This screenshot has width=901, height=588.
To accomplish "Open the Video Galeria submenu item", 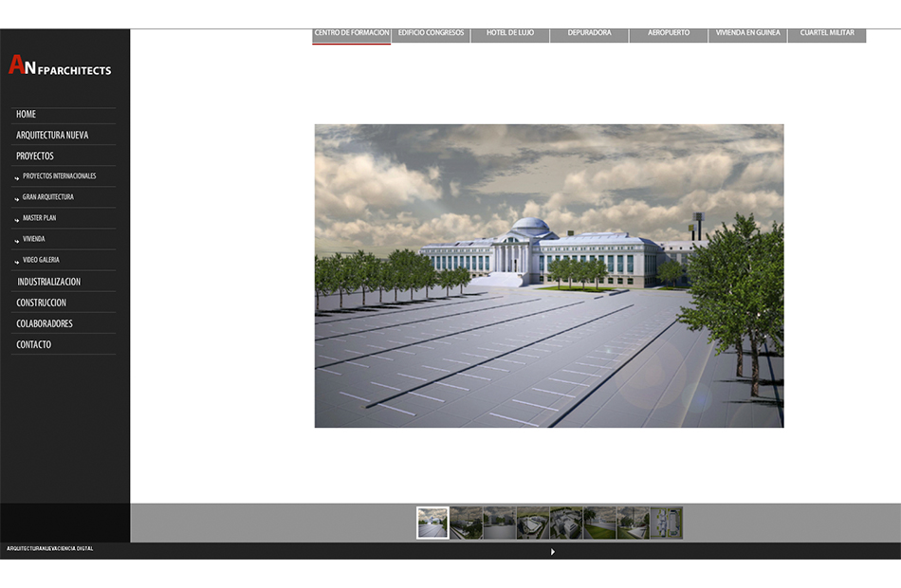I will [x=41, y=260].
